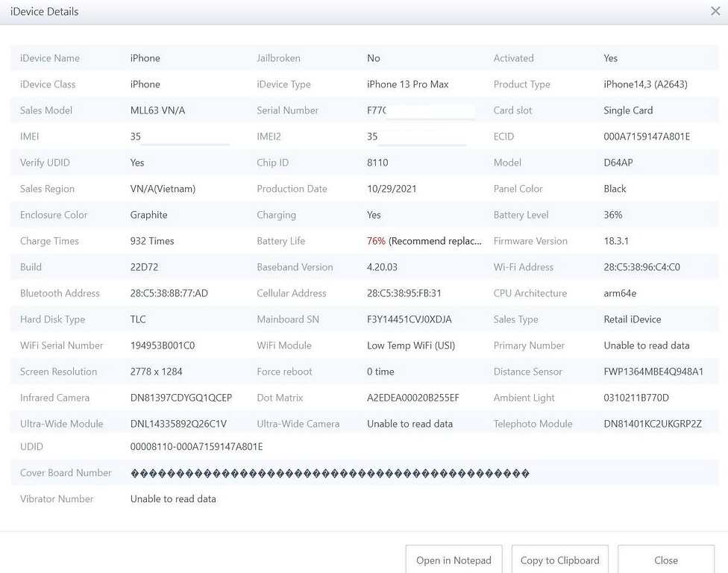Viewport: 728px width, 573px height.
Task: Select the Sales Model value MLL63 VN/A
Action: [157, 110]
